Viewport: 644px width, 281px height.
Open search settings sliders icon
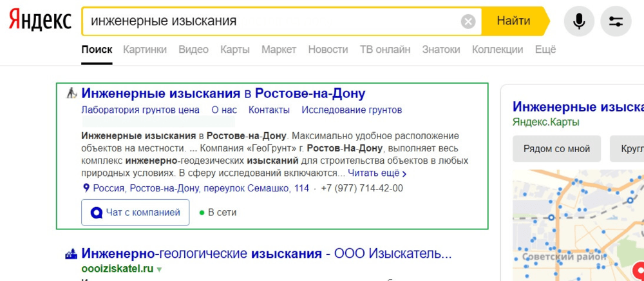tap(616, 21)
